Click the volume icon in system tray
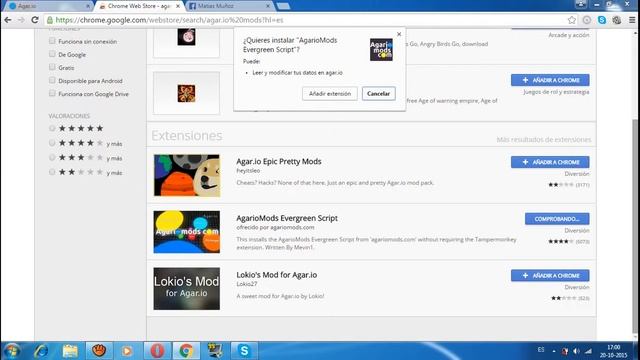This screenshot has width=640, height=360. (x=576, y=351)
